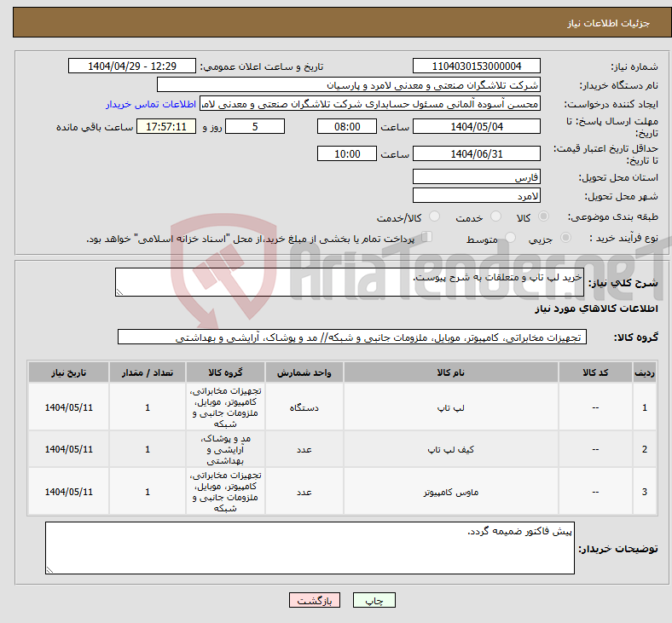Click the response deadline time 08:00
Viewport: 672px width, 623px height.
coord(347,126)
